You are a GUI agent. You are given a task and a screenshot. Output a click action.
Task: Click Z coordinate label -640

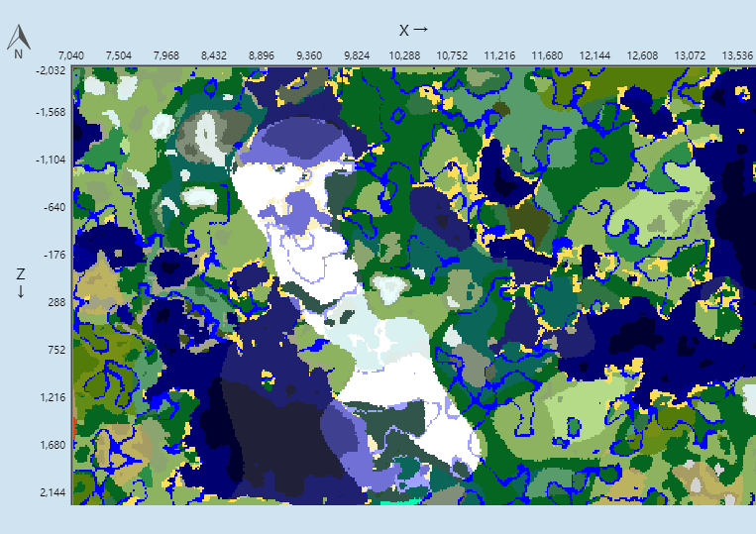pos(54,207)
